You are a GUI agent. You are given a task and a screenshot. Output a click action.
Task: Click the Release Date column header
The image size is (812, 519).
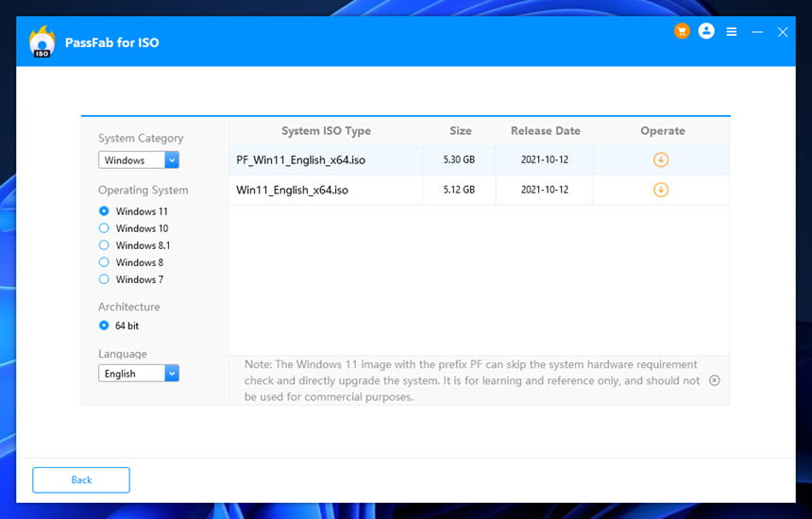[546, 131]
